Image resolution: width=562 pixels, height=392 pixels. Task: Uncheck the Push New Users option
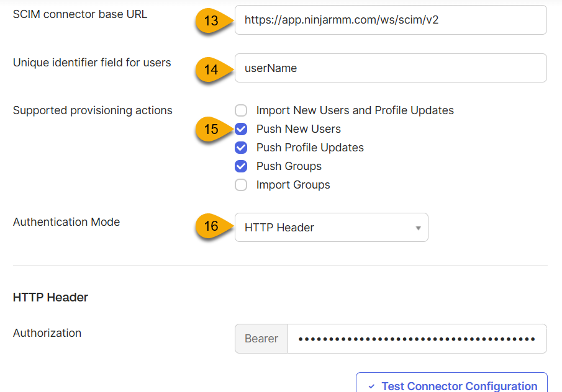click(241, 129)
